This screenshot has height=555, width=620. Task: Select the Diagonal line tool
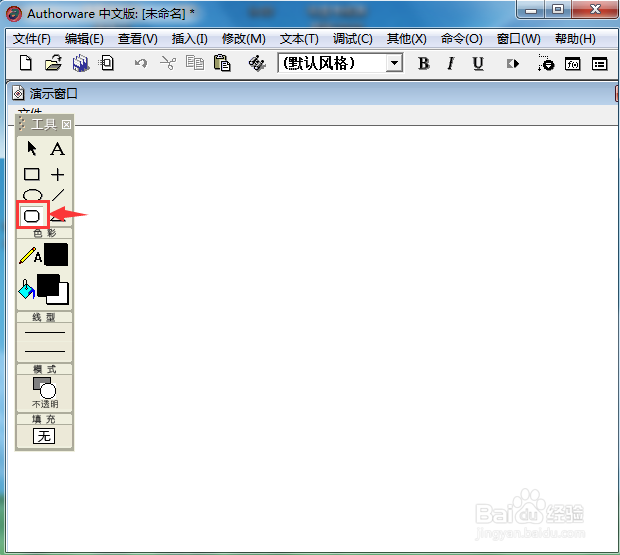(x=58, y=195)
